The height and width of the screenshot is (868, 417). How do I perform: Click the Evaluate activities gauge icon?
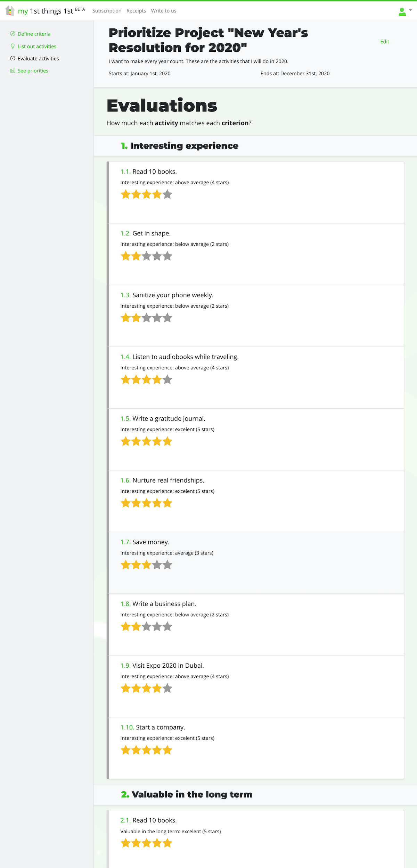click(13, 58)
